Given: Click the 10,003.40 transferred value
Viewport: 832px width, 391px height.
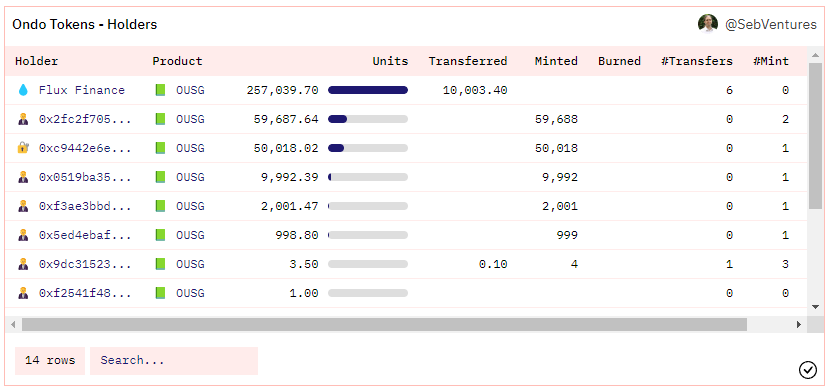Looking at the screenshot, I should click(x=475, y=90).
